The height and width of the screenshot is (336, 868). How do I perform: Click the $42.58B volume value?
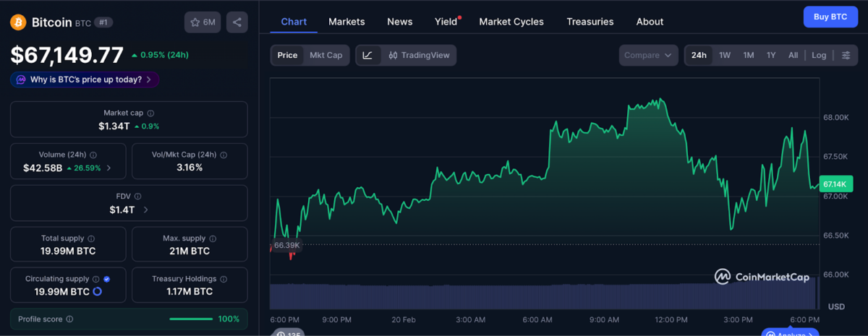coord(43,168)
